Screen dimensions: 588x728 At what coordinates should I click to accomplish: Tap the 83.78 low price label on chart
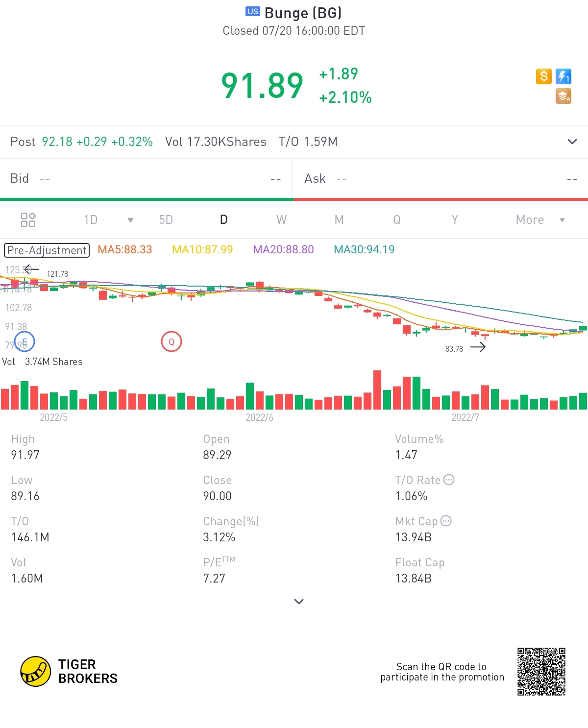454,349
